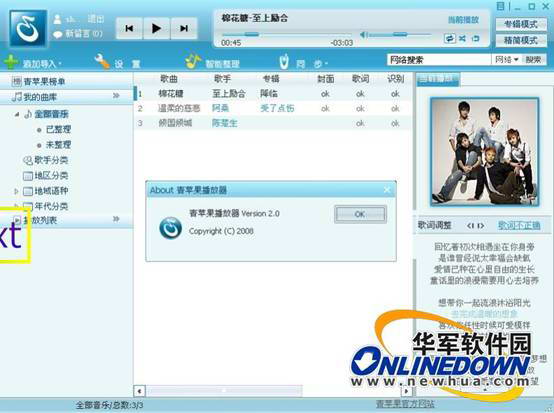Expand 播放列表 with its double chevron
The height and width of the screenshot is (413, 554).
116,219
